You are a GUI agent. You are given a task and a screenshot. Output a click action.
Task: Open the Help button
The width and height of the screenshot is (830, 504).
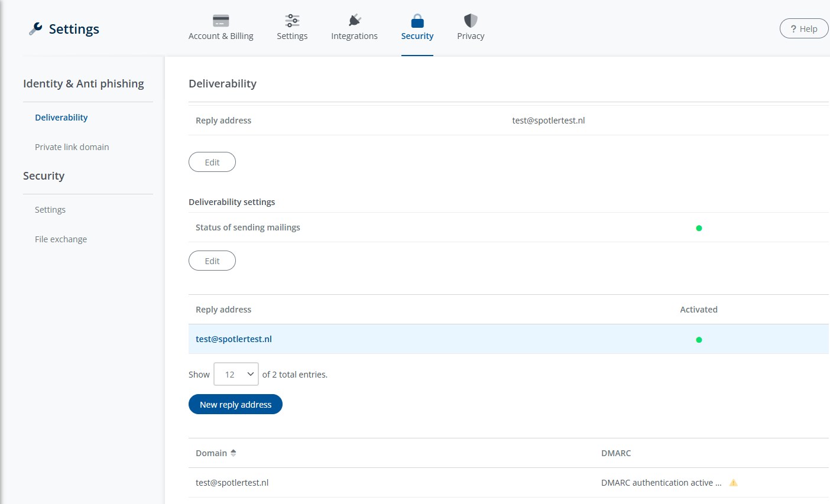[803, 29]
